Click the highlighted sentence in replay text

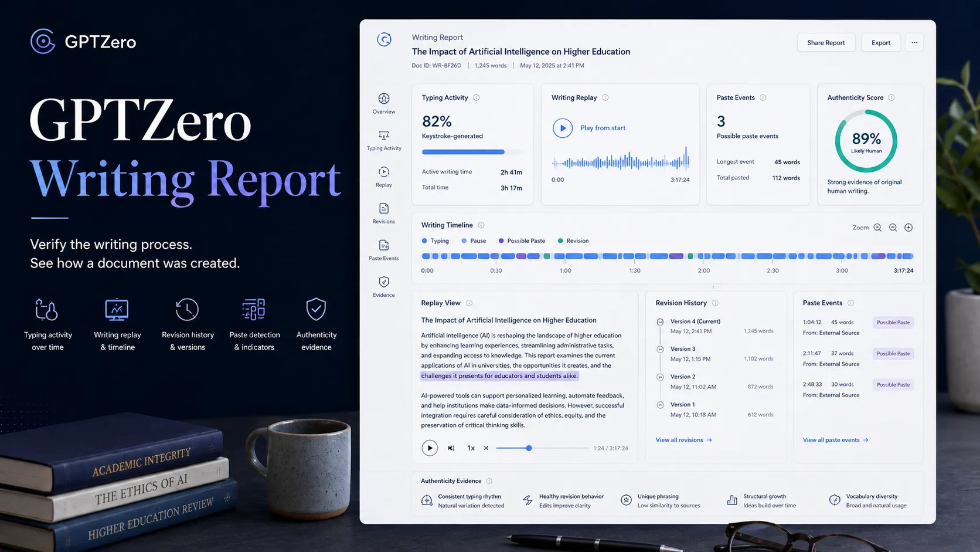pos(499,376)
